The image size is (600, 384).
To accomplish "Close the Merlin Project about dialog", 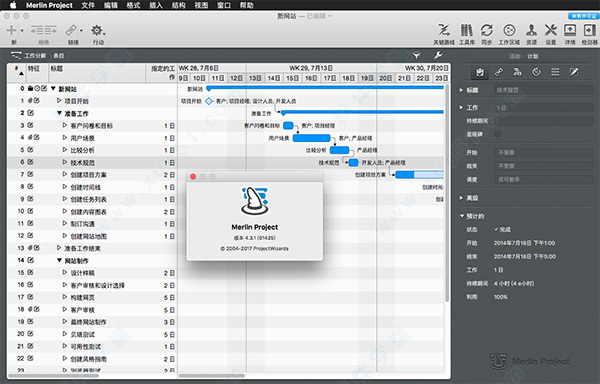I will pyautogui.click(x=193, y=176).
